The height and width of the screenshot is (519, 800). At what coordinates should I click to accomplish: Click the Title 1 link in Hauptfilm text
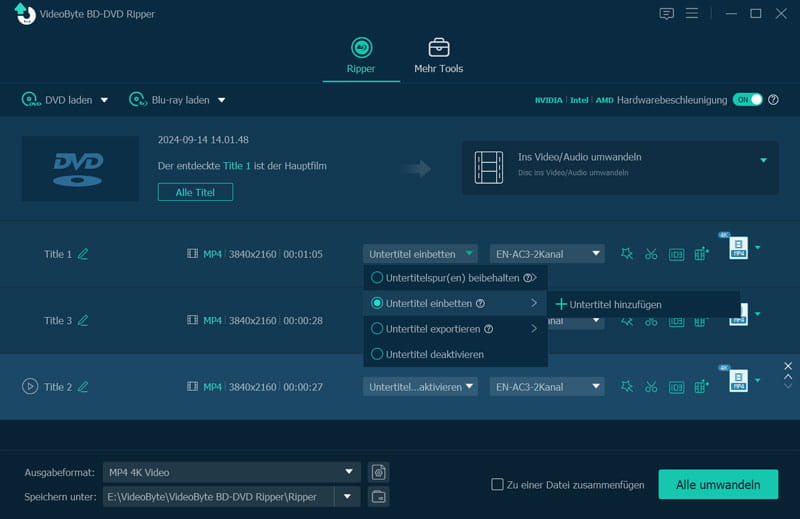237,165
